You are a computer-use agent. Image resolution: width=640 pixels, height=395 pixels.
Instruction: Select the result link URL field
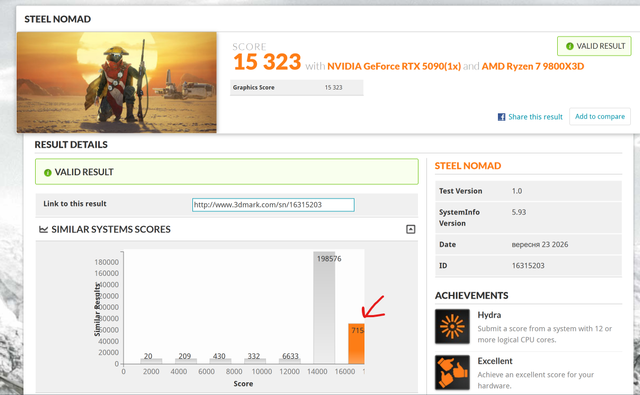tap(273, 205)
